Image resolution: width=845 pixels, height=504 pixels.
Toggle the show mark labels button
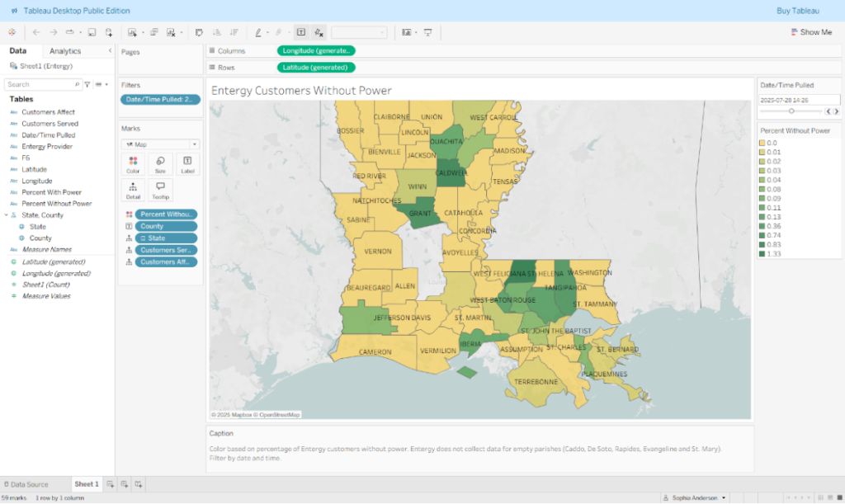(x=301, y=32)
